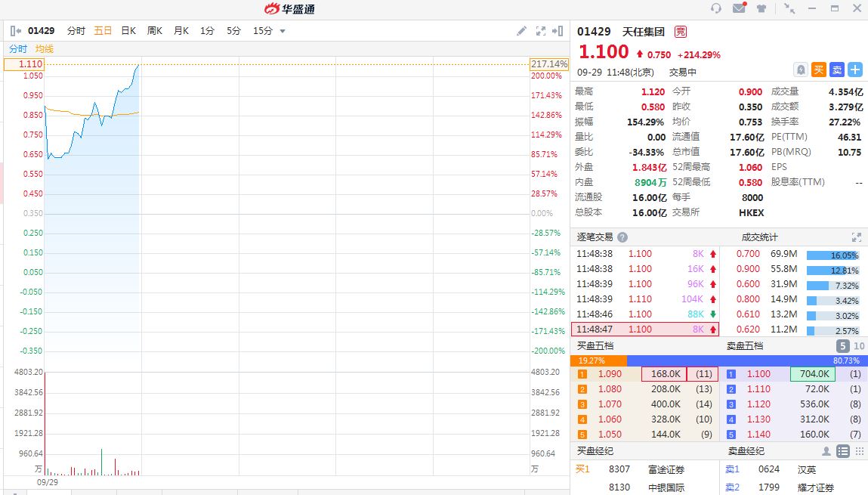868x495 pixels.
Task: Add 01429 to watchlist with plus icon
Action: pos(855,70)
